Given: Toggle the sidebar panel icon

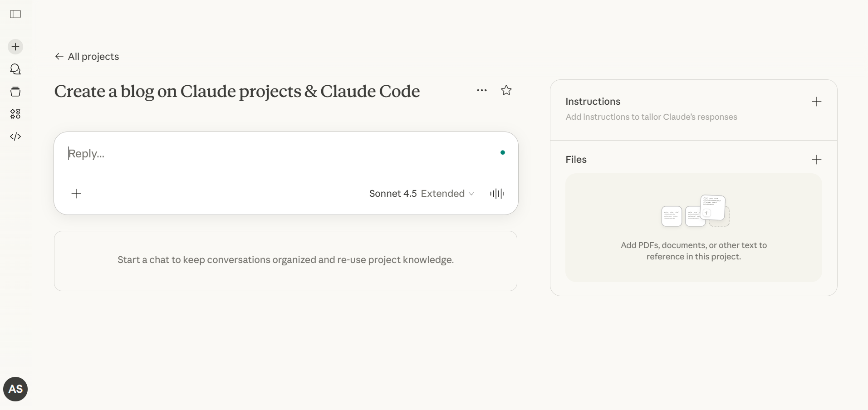Looking at the screenshot, I should (x=15, y=14).
